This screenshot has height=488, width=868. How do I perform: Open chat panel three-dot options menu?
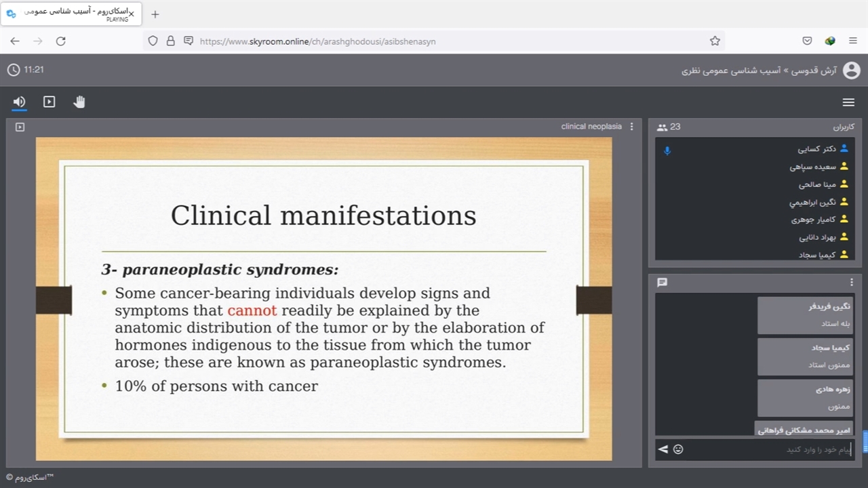[852, 283]
